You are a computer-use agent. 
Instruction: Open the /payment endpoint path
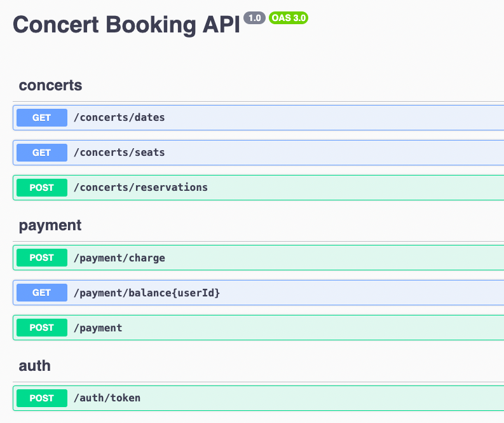click(x=98, y=328)
